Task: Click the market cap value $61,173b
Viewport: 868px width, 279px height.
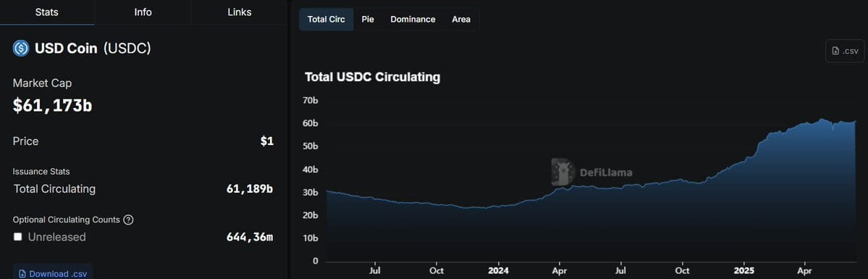Action: tap(53, 105)
